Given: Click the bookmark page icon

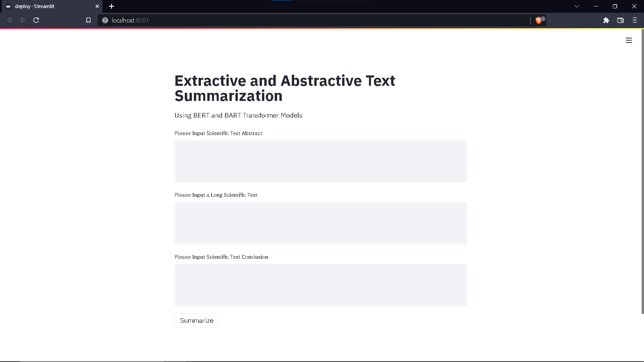Looking at the screenshot, I should pos(88,20).
